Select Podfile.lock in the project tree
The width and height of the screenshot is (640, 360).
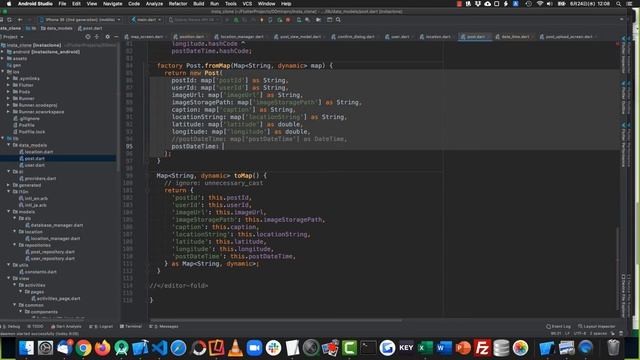tap(31, 132)
